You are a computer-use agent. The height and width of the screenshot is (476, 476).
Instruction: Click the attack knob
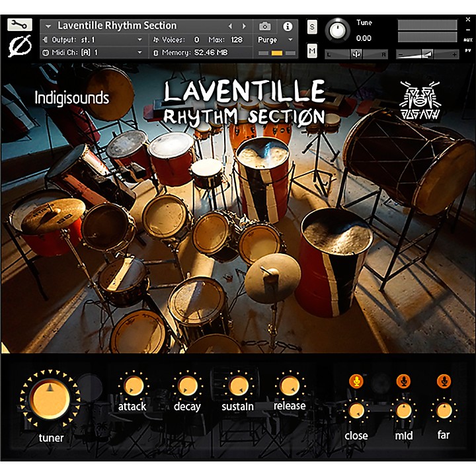coord(132,386)
